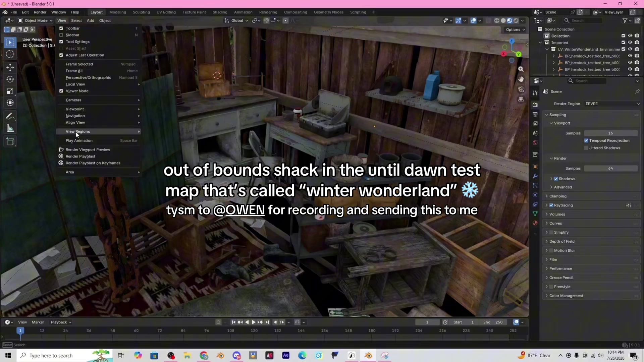Open the World properties tab

[535, 142]
